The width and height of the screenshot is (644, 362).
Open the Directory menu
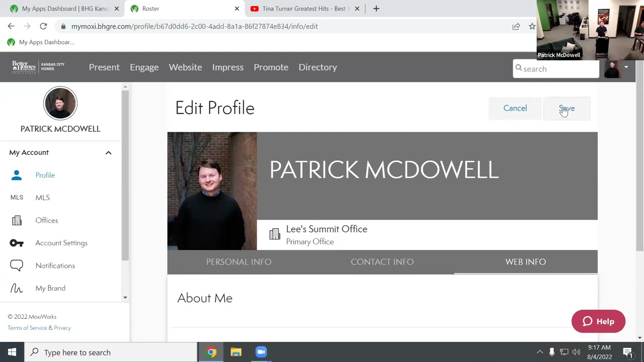pyautogui.click(x=317, y=67)
